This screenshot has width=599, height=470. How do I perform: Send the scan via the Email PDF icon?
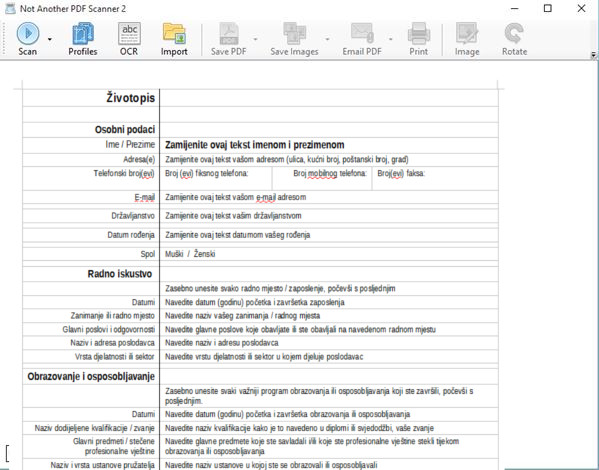pos(362,39)
